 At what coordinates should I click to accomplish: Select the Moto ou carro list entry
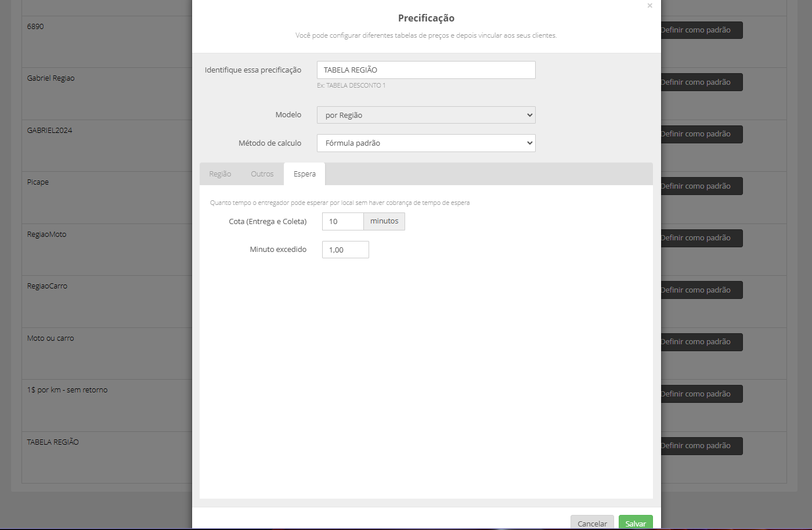50,338
